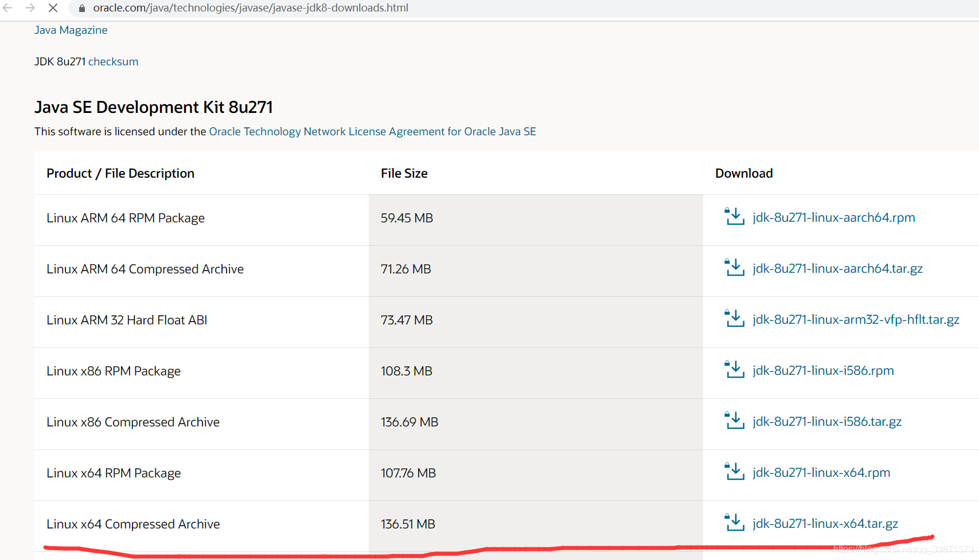Screen dimensions: 979x560
Task: Select Linux x64 RPM Package text
Action: [x=114, y=473]
